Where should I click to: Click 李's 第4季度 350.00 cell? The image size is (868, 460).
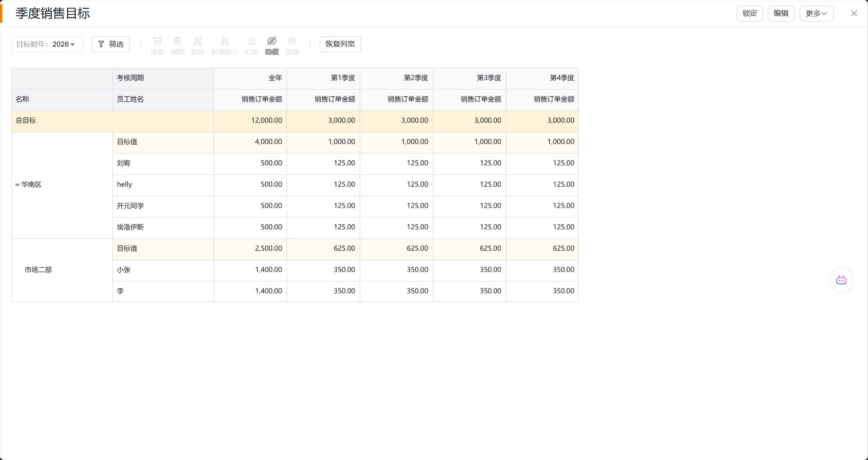click(542, 291)
